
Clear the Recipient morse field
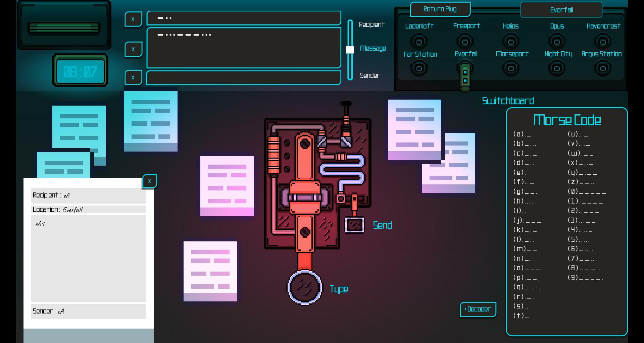(x=133, y=19)
